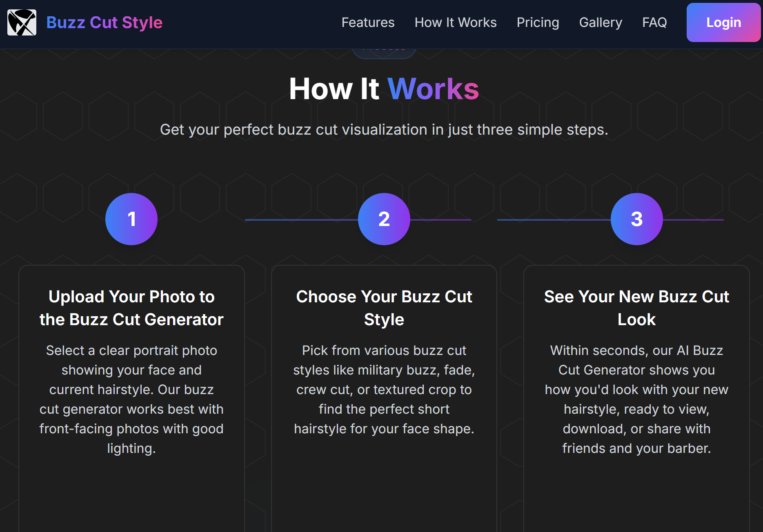Click 'Upload Your Photo to the Buzz Cut Generator' heading

coord(131,308)
